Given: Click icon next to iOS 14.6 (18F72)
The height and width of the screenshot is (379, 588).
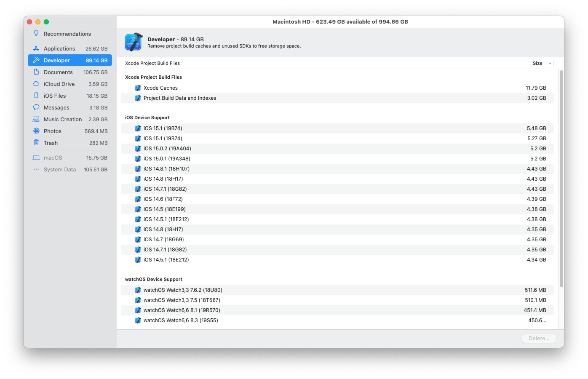Looking at the screenshot, I should pyautogui.click(x=138, y=199).
